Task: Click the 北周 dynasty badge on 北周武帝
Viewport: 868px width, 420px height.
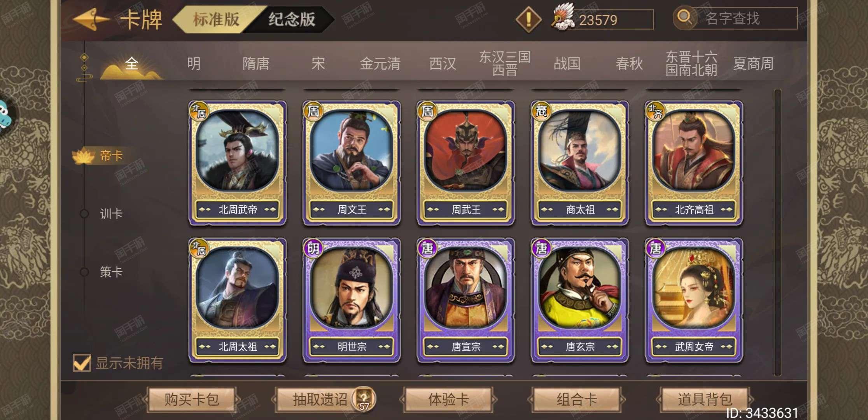Action: point(199,111)
